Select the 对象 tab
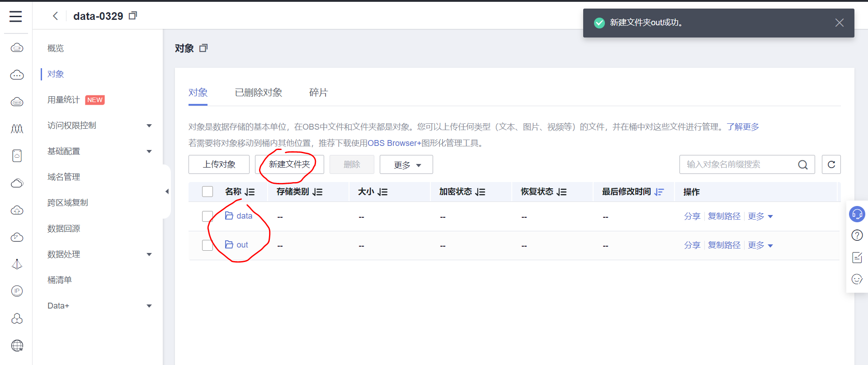This screenshot has height=365, width=868. (198, 93)
